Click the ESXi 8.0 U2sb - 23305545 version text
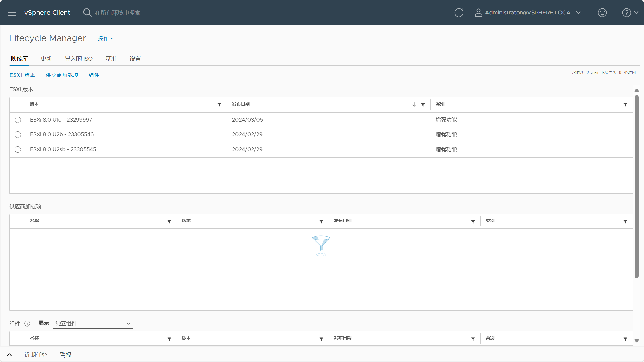644x362 pixels. click(63, 149)
